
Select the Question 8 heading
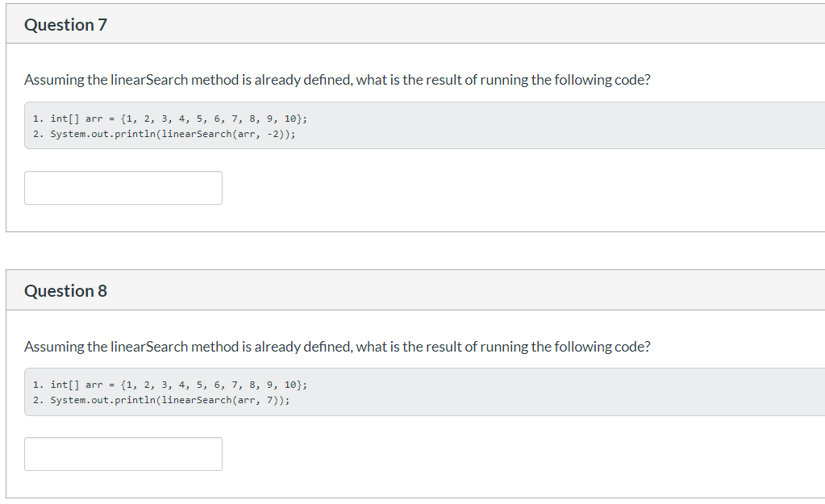click(66, 291)
